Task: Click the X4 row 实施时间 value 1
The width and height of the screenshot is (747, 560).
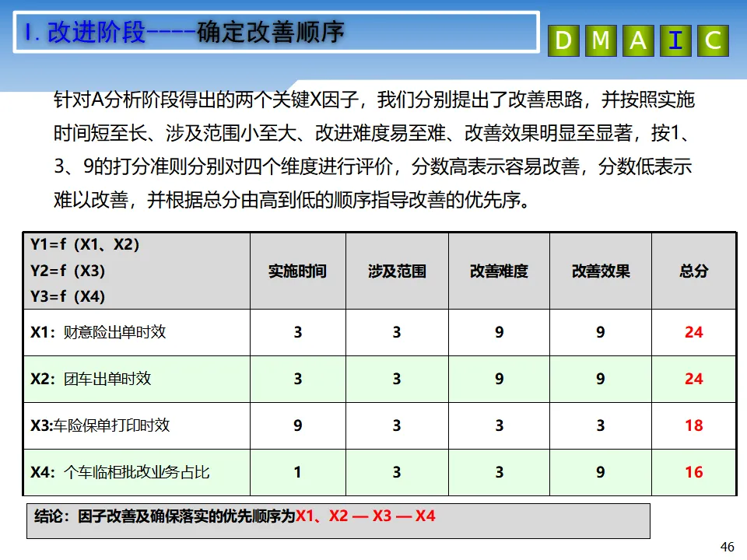Action: (298, 472)
